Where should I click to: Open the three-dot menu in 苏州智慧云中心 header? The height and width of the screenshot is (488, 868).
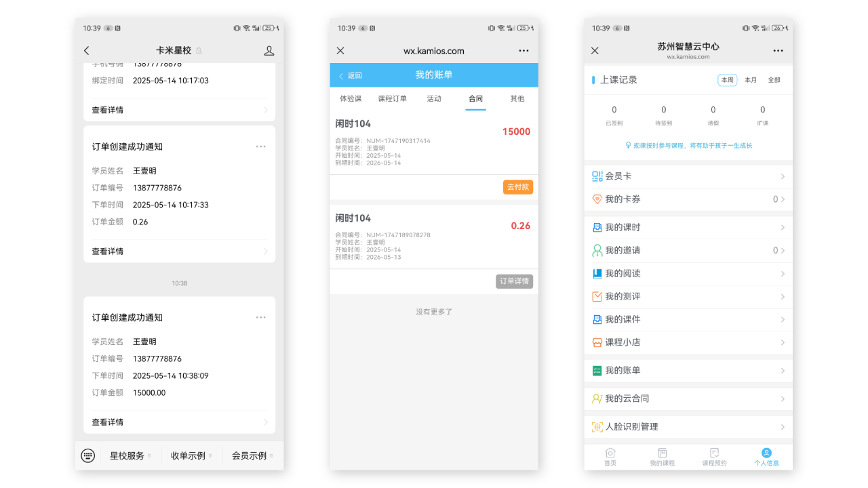(x=778, y=51)
